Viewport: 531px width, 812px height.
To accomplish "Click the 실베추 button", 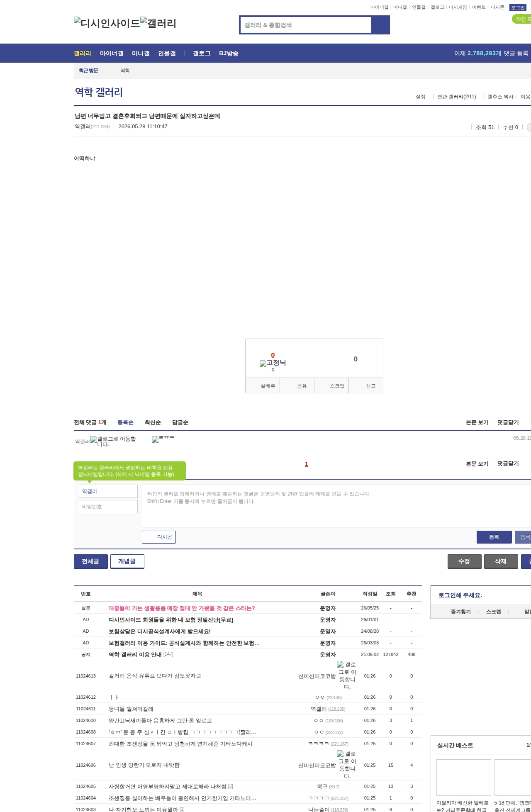I will [263, 386].
